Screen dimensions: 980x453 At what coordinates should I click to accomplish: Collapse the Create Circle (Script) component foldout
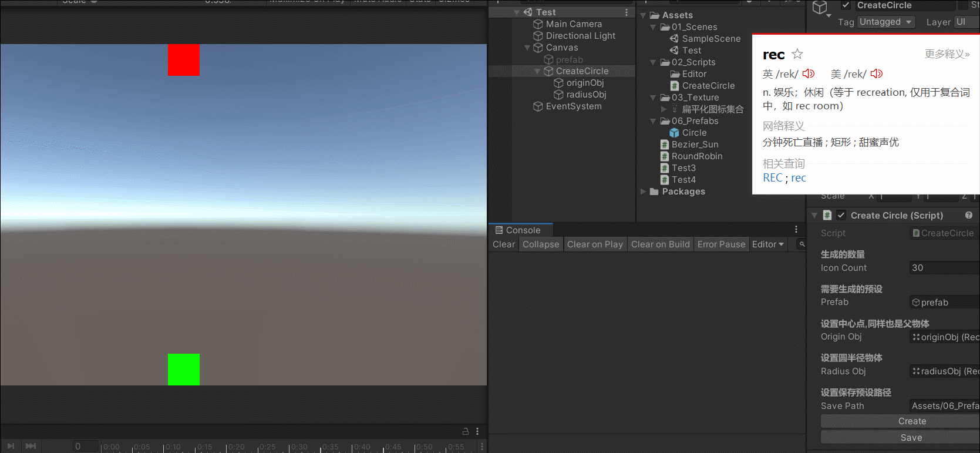click(814, 216)
